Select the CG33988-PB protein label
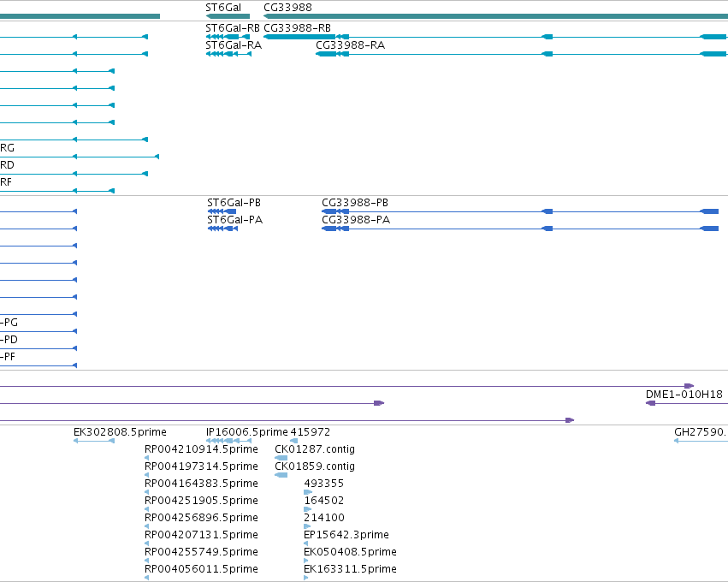Viewport: 728px width, 582px height. click(355, 203)
